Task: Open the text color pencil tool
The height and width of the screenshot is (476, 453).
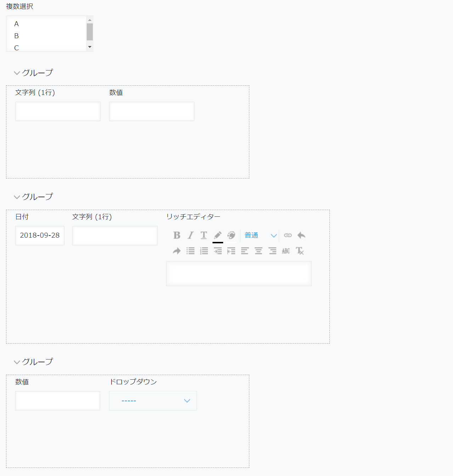Action: [217, 235]
